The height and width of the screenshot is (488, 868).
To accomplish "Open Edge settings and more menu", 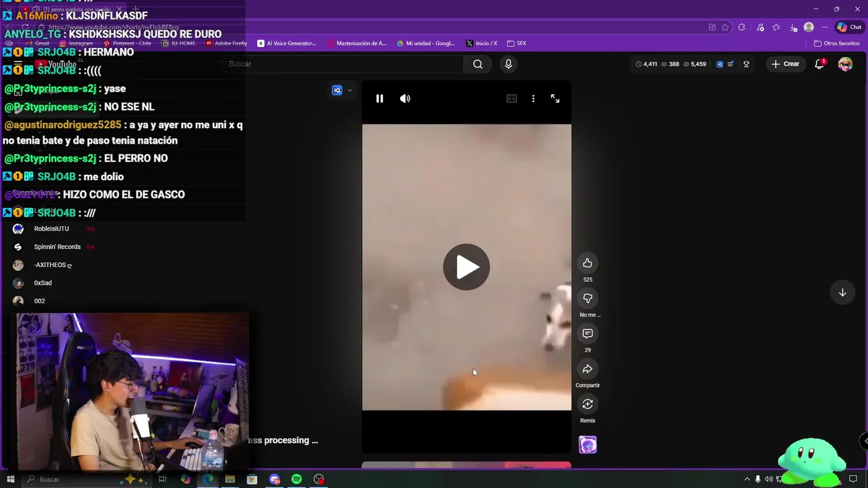I will pos(825,27).
